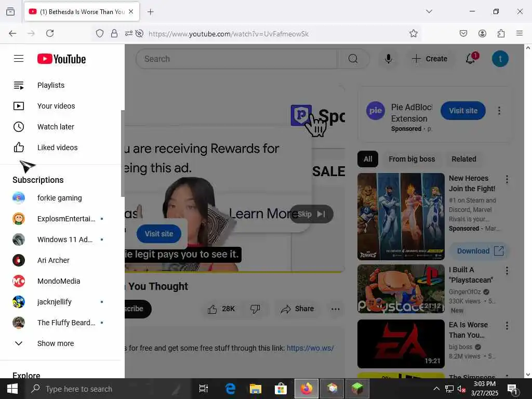Open the tracking protection shield icon
The height and width of the screenshot is (399, 532).
(99, 33)
